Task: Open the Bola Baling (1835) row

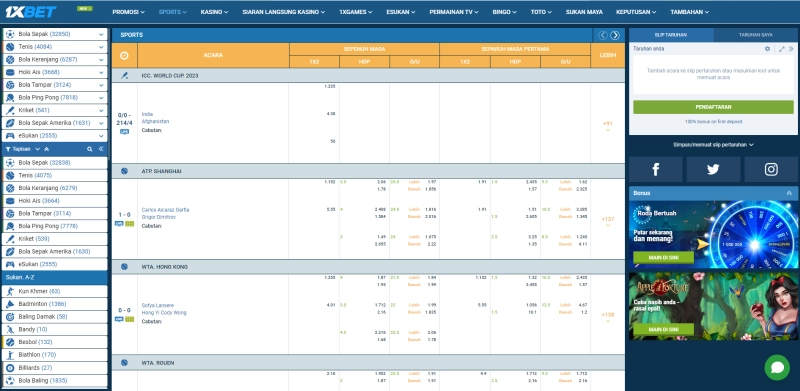Action: (55, 380)
